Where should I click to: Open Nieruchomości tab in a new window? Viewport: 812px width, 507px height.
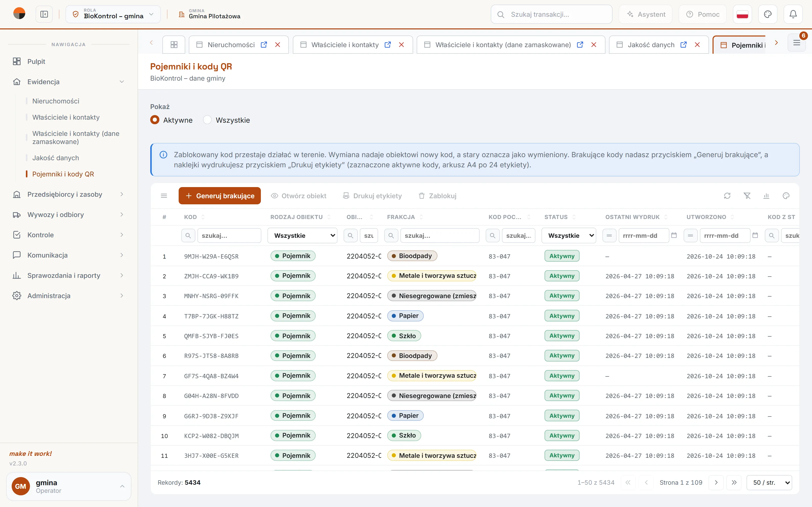264,45
